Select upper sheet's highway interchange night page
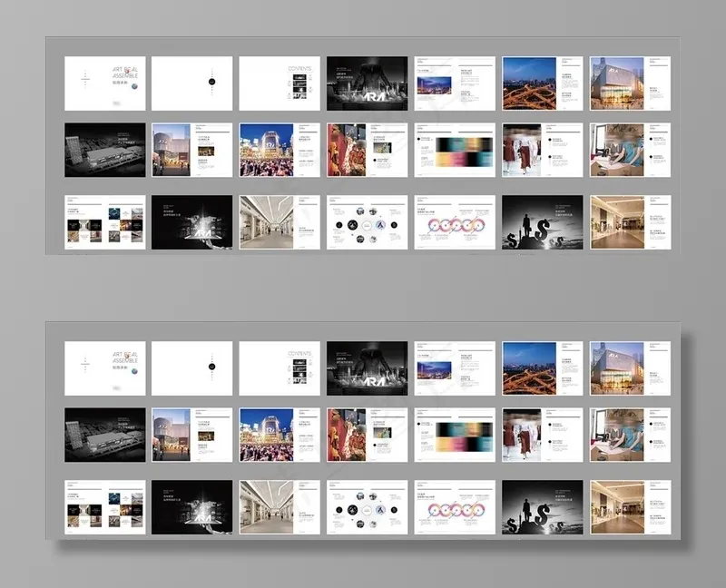The image size is (726, 588). (543, 83)
